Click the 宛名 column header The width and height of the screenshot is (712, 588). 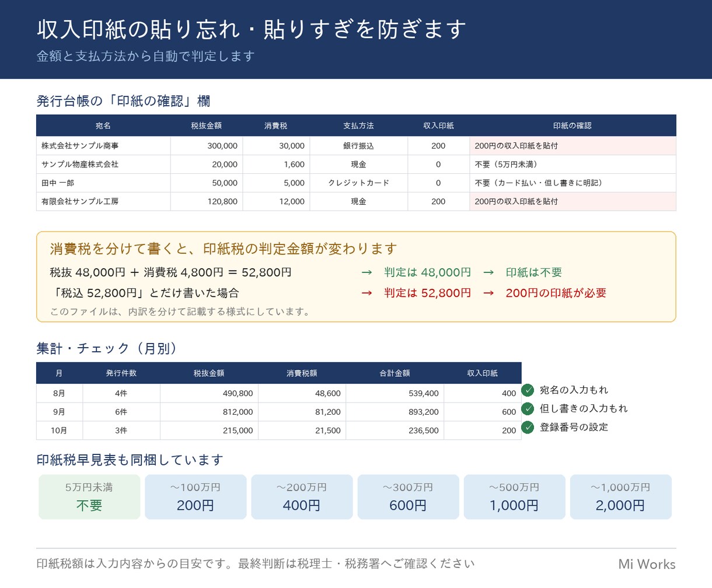tap(103, 125)
